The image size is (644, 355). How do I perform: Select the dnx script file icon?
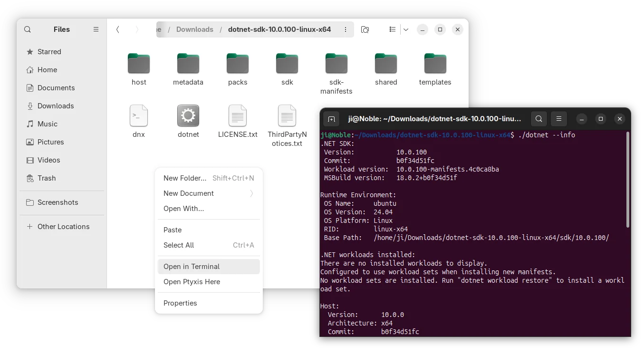tap(139, 116)
